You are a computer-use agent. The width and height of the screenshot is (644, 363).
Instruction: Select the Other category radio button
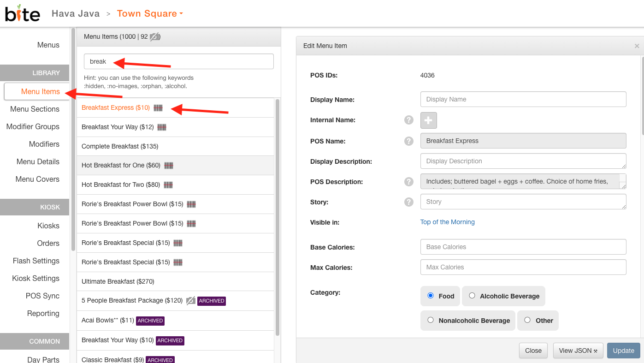pos(527,320)
